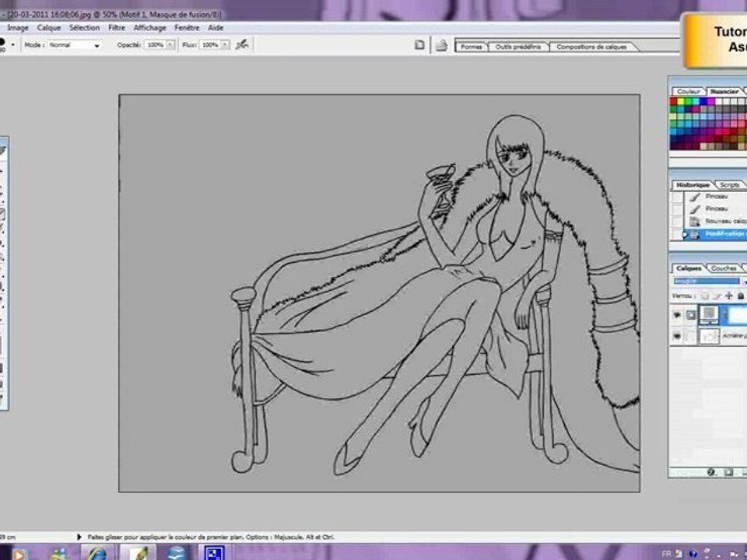Viewport: 747px width, 560px height.
Task: Open the Fenêtre menu
Action: click(x=187, y=28)
